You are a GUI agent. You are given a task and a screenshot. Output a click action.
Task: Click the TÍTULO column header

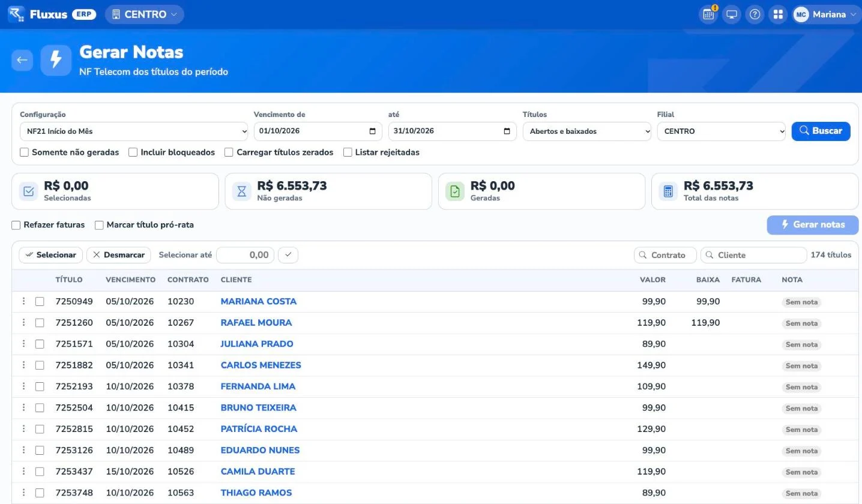pyautogui.click(x=69, y=280)
